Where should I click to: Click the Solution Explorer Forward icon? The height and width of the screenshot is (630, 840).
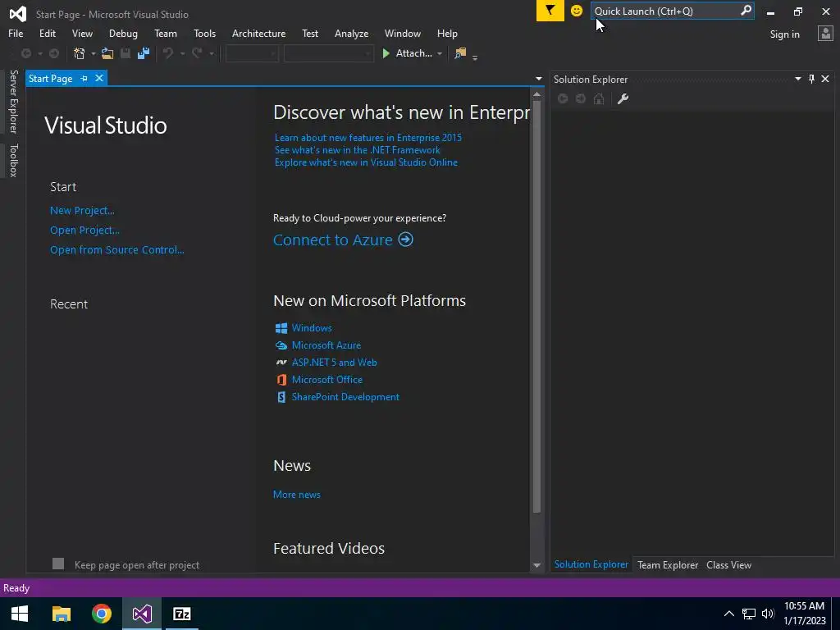pyautogui.click(x=581, y=98)
